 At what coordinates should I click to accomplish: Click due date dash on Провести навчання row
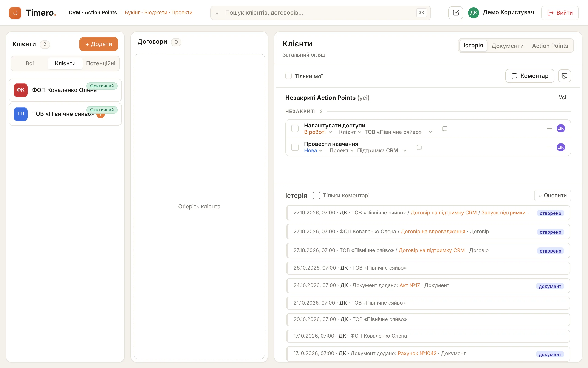point(549,147)
